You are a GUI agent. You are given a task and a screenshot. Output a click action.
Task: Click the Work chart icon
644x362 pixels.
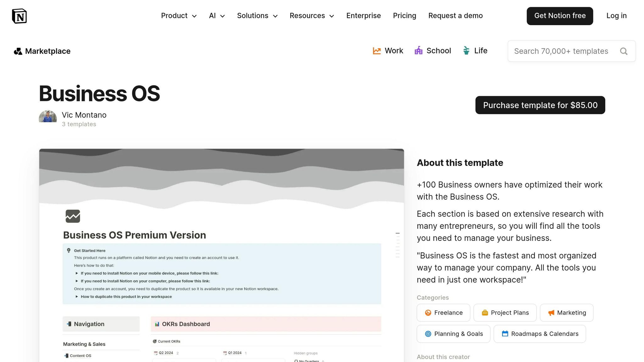tap(377, 51)
